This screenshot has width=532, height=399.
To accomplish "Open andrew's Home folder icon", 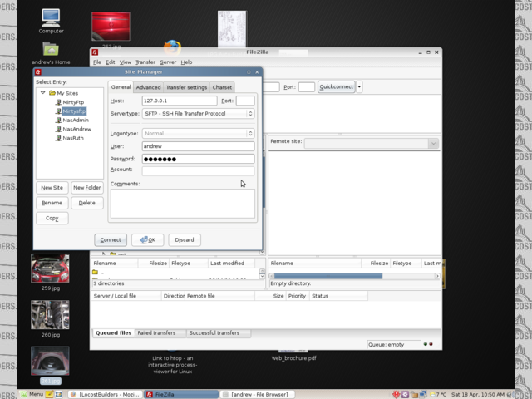I will pos(51,49).
